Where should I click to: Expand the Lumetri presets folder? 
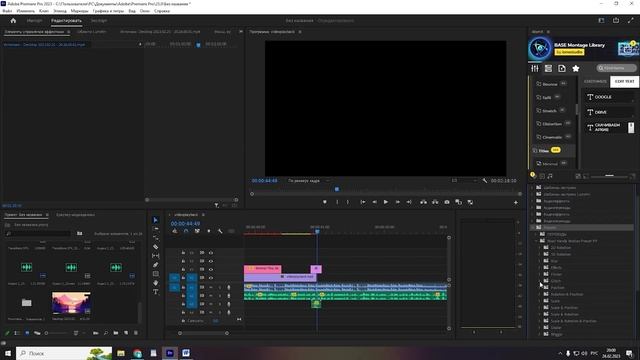532,194
